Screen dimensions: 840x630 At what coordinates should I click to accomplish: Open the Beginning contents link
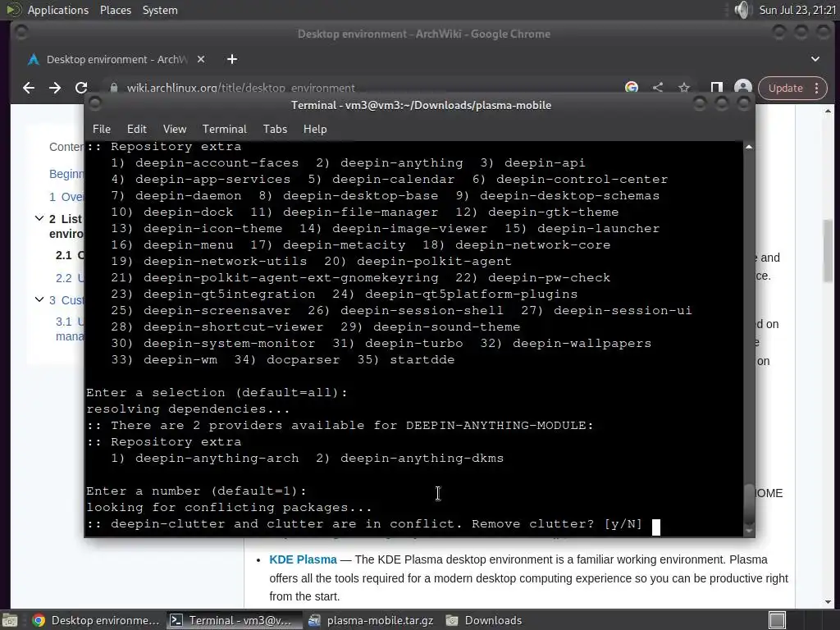coord(66,174)
